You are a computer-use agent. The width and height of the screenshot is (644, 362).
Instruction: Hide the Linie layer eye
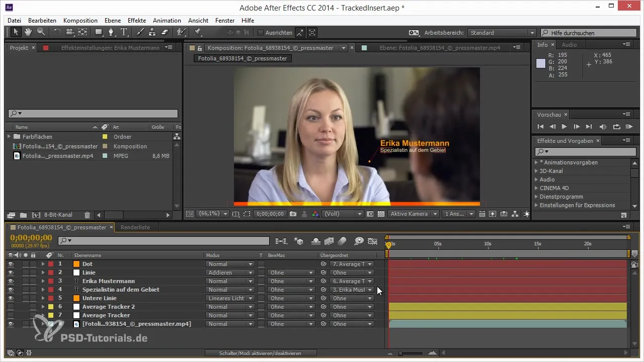coord(11,273)
